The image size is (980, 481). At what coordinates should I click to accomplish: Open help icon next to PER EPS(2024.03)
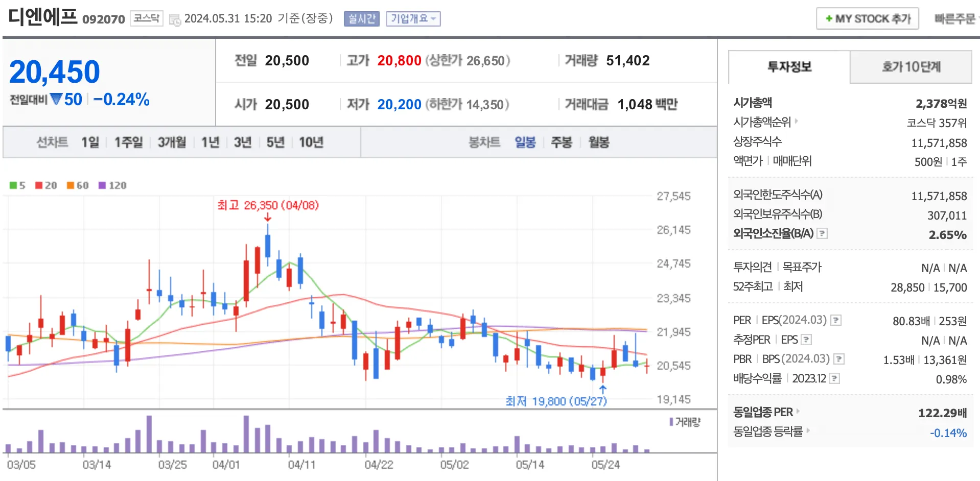836,320
